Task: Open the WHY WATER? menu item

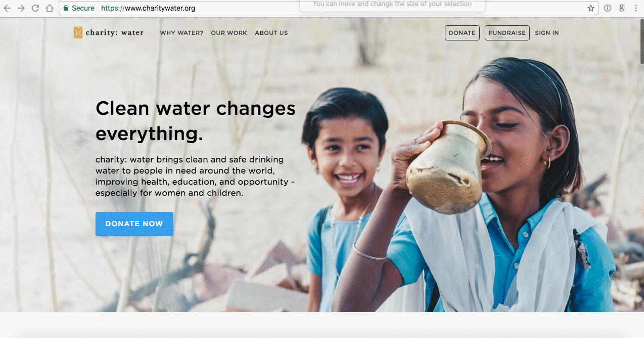Action: tap(181, 33)
